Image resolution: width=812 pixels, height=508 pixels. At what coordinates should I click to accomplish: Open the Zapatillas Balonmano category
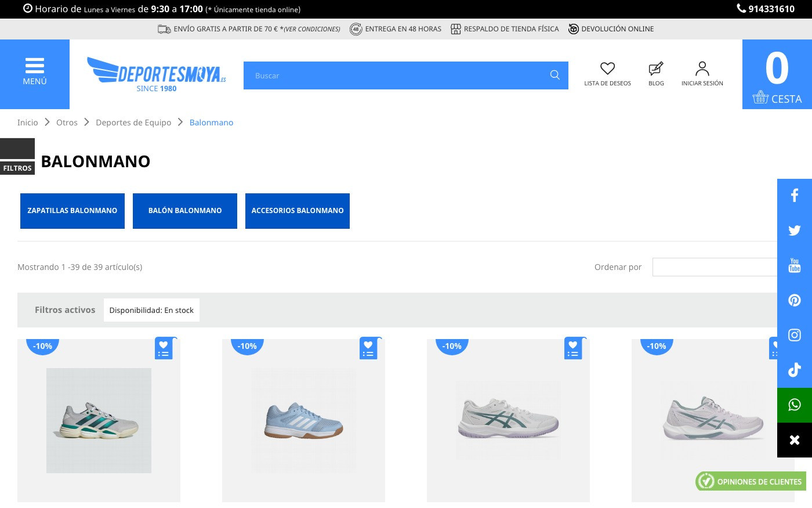coord(72,211)
